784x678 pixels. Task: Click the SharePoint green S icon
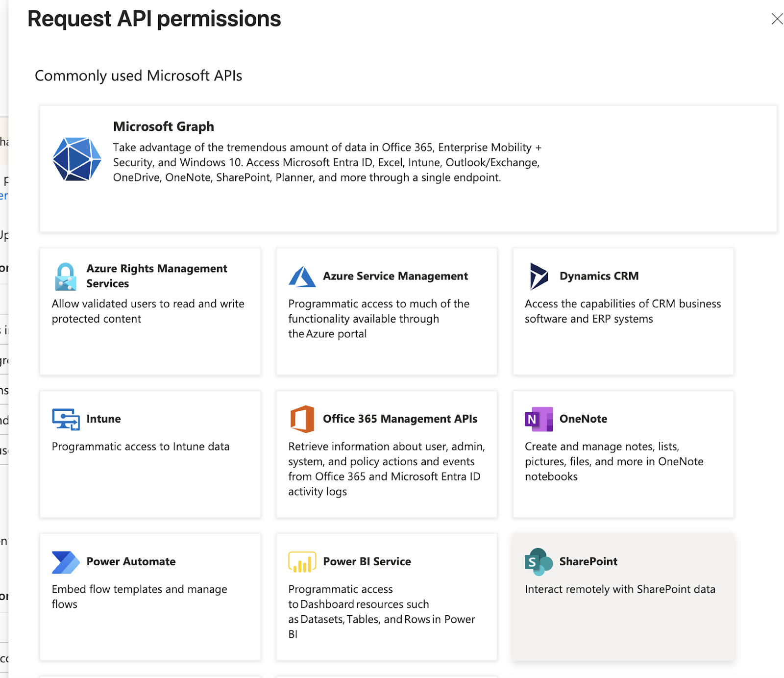539,562
